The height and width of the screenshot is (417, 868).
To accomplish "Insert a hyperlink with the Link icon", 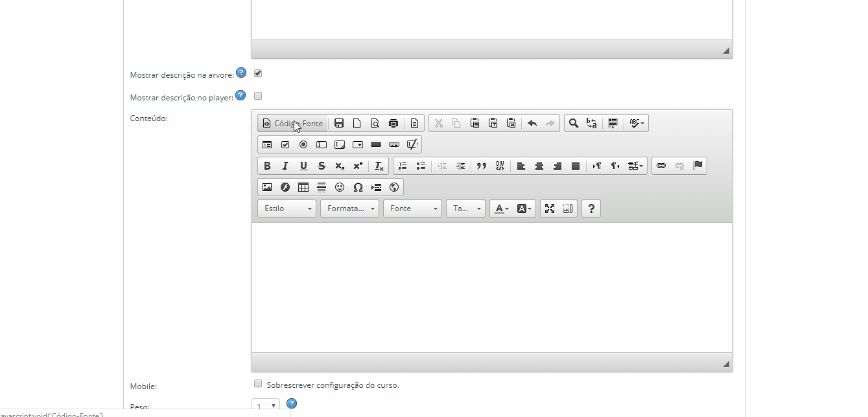I will pos(661,166).
